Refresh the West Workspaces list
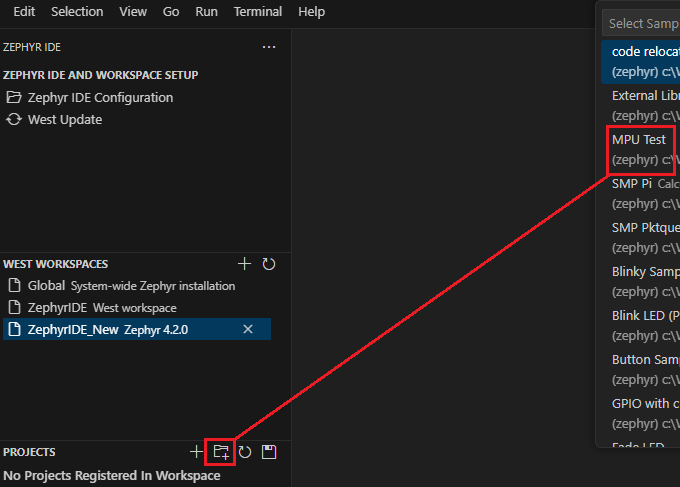This screenshot has height=487, width=680. [x=269, y=264]
